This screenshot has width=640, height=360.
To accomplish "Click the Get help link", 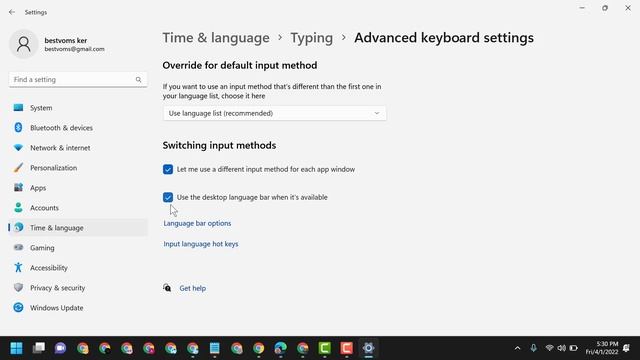I will pyautogui.click(x=193, y=288).
